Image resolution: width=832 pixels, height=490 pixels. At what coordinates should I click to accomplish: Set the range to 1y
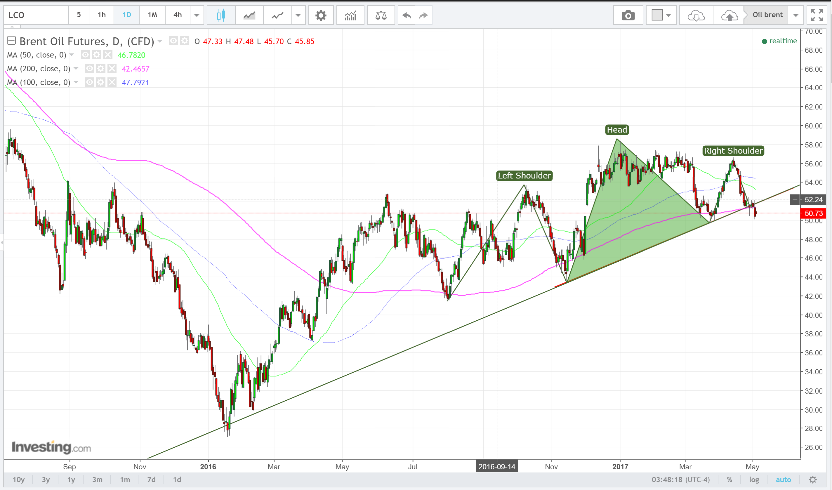[71, 479]
